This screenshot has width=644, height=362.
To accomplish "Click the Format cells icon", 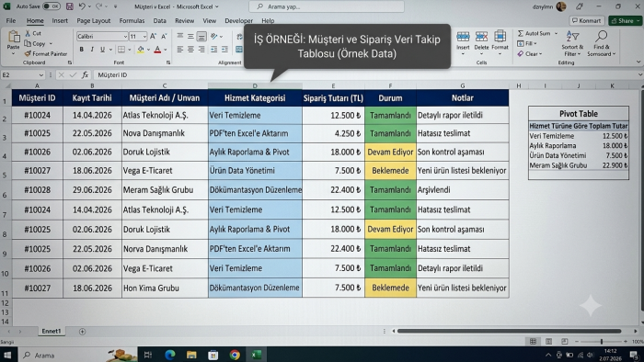I will click(x=500, y=37).
